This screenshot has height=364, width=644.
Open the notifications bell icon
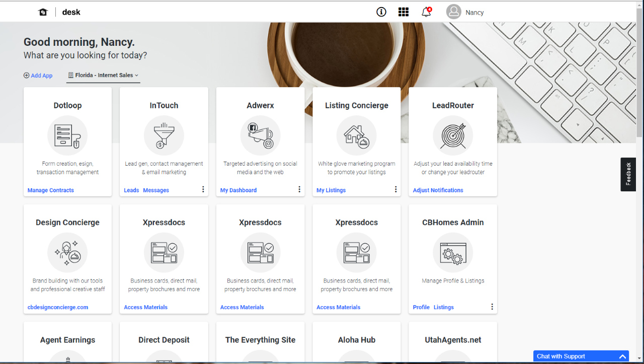[x=426, y=12]
